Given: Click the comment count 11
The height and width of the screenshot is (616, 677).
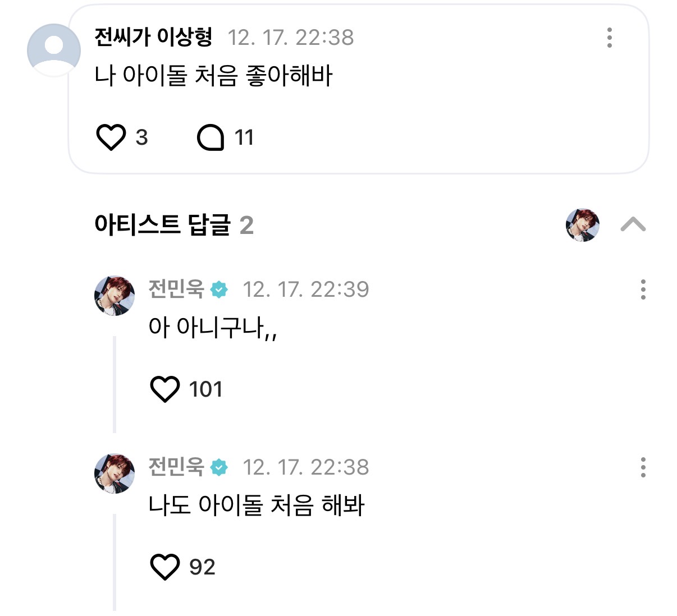Looking at the screenshot, I should (x=244, y=137).
